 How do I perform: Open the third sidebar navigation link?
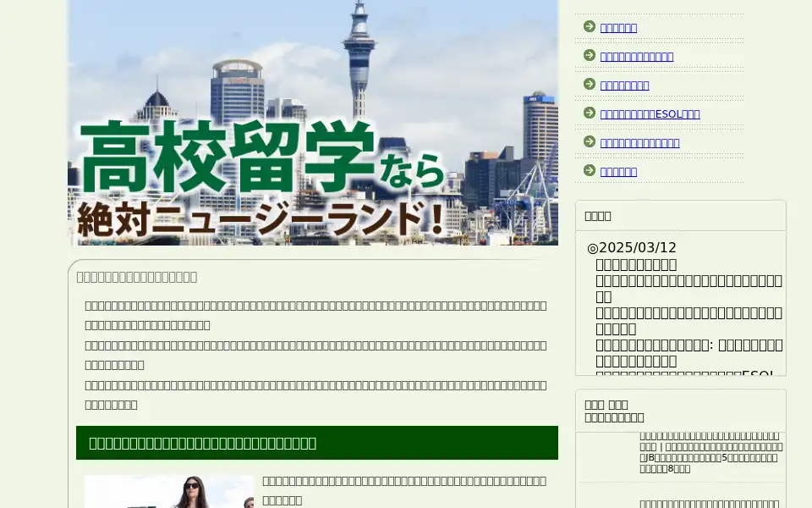coord(624,86)
